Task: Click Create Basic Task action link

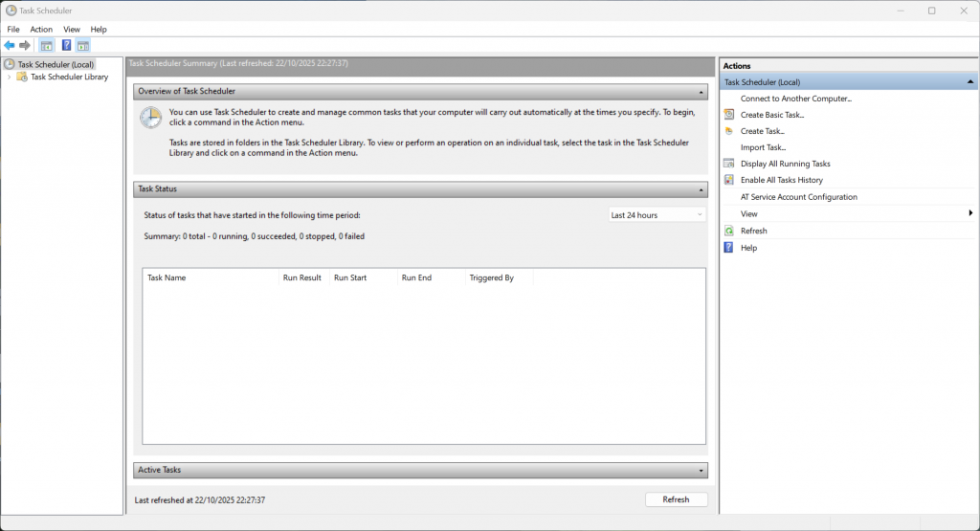Action: point(772,115)
